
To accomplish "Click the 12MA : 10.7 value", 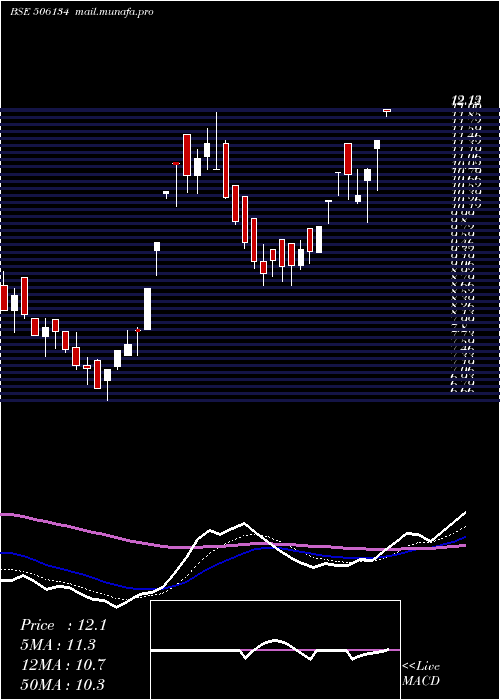I will pyautogui.click(x=63, y=665).
